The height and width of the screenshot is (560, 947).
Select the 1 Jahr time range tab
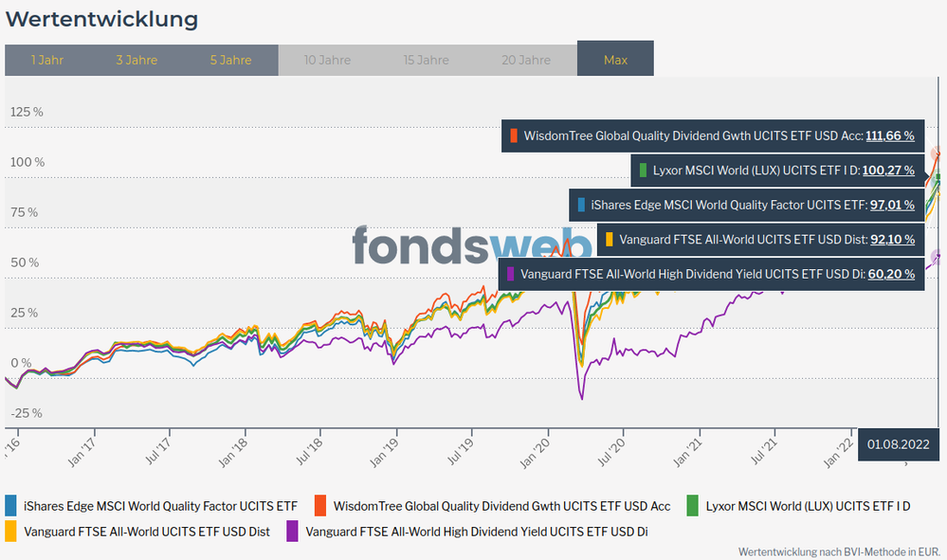[46, 60]
